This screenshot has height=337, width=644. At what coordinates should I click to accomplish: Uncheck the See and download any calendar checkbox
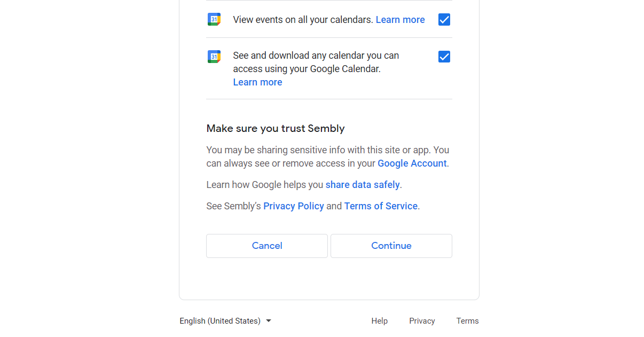444,57
